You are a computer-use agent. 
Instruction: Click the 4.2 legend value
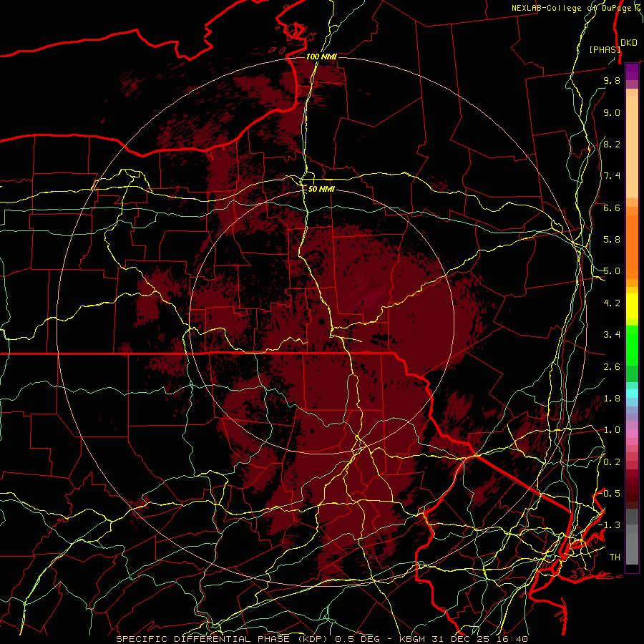(x=612, y=303)
